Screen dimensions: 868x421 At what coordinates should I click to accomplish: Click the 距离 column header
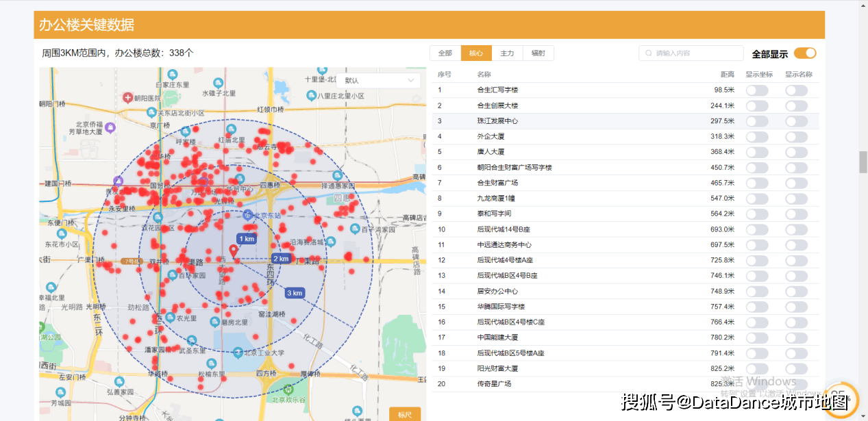pyautogui.click(x=728, y=75)
